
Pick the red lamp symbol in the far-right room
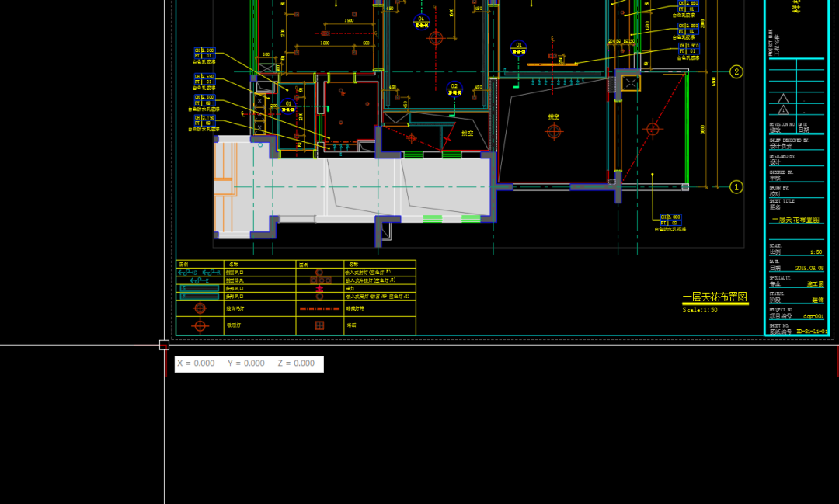point(653,129)
